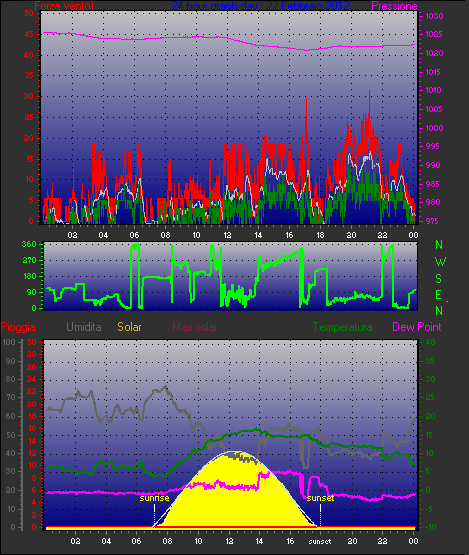Click the '270' wind direction axis value
The image size is (469, 555).
(29, 261)
